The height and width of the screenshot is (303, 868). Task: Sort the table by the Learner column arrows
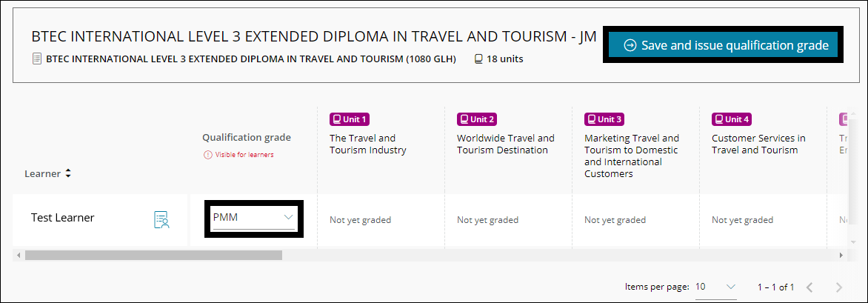point(68,173)
